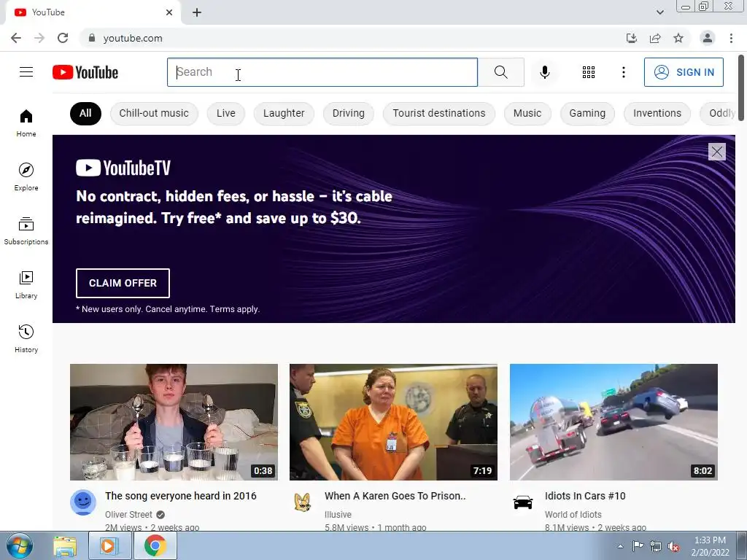Select the Chill-out music chip
The image size is (747, 560).
tap(154, 113)
